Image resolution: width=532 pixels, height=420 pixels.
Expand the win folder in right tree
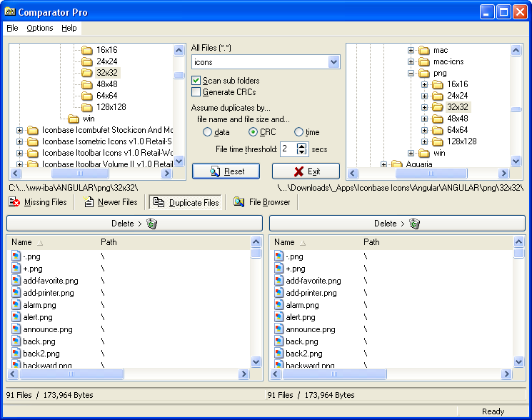pos(411,154)
